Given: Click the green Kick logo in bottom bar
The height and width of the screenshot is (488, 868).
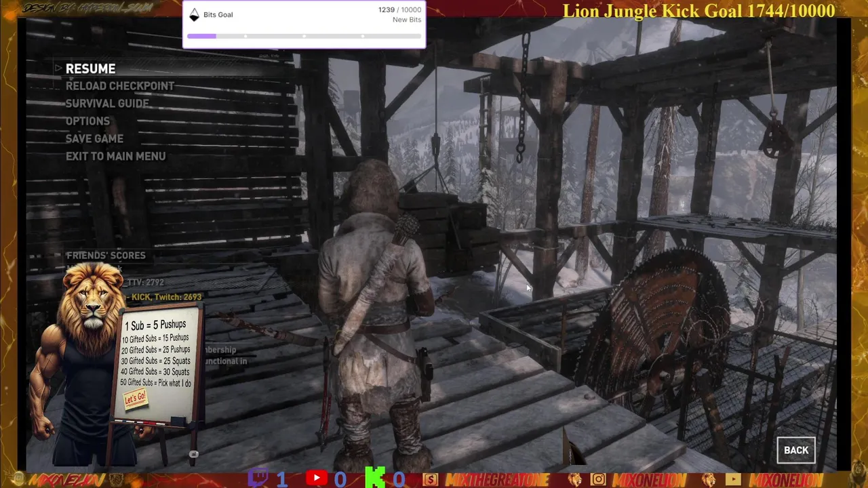Looking at the screenshot, I should coord(375,478).
